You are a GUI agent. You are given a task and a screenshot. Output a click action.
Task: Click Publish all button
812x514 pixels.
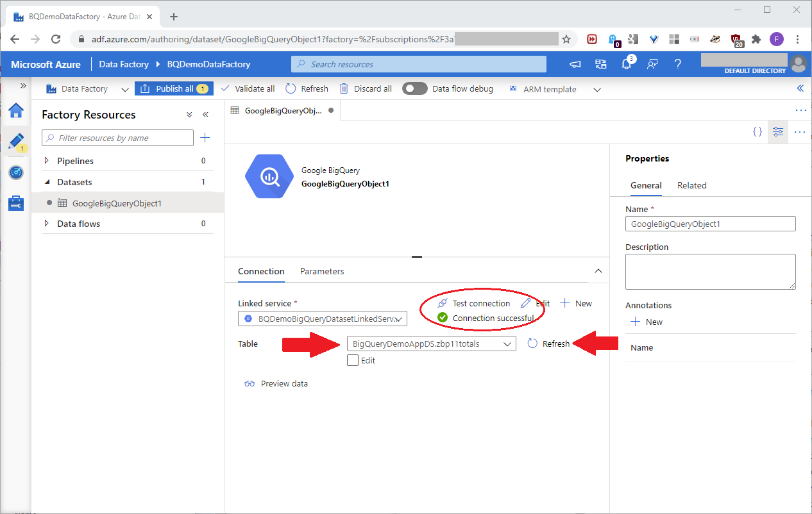coord(174,88)
